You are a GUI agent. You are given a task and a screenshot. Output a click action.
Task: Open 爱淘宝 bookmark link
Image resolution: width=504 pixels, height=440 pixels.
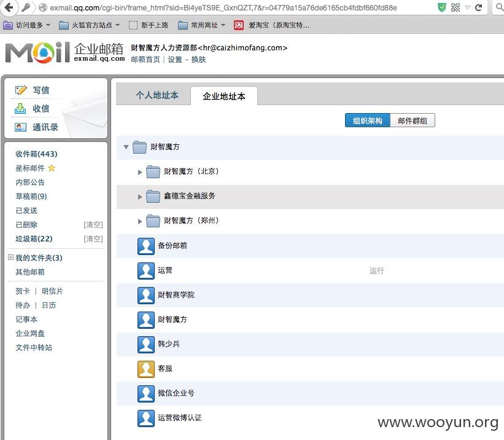pos(272,25)
